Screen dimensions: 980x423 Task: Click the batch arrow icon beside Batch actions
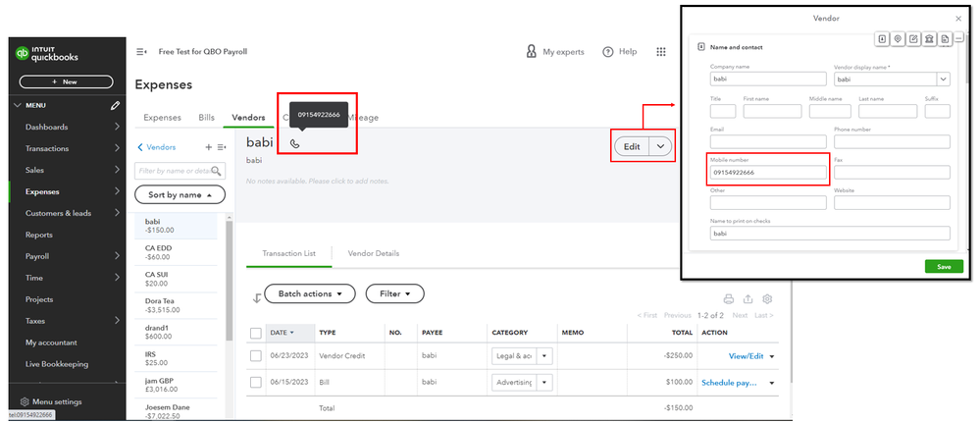click(x=256, y=298)
